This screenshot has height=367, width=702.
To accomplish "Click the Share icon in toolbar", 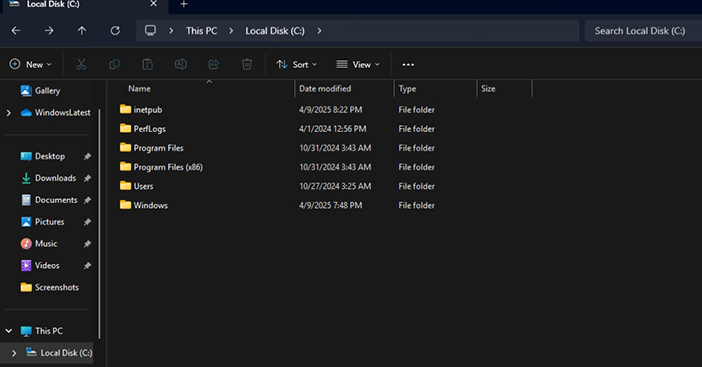I will 214,64.
